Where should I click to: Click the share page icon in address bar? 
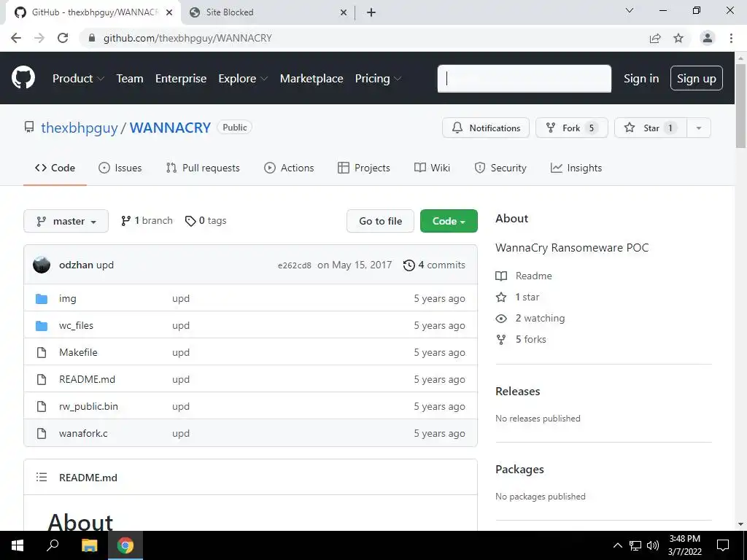[x=655, y=38]
